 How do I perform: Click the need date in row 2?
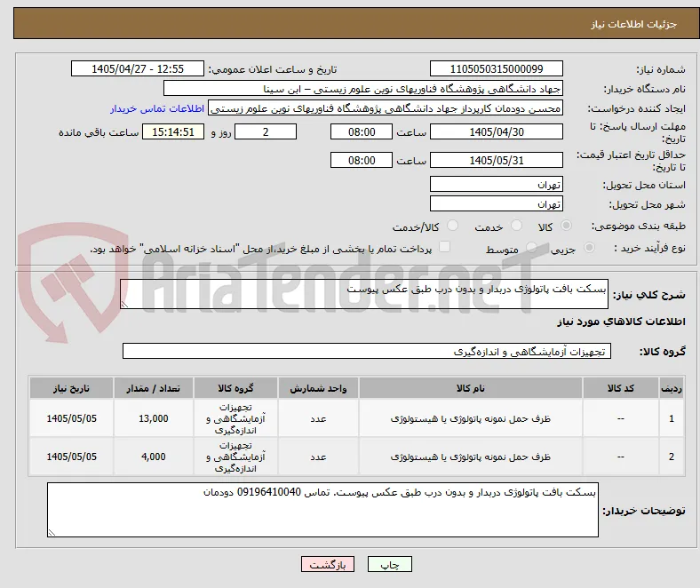click(71, 457)
